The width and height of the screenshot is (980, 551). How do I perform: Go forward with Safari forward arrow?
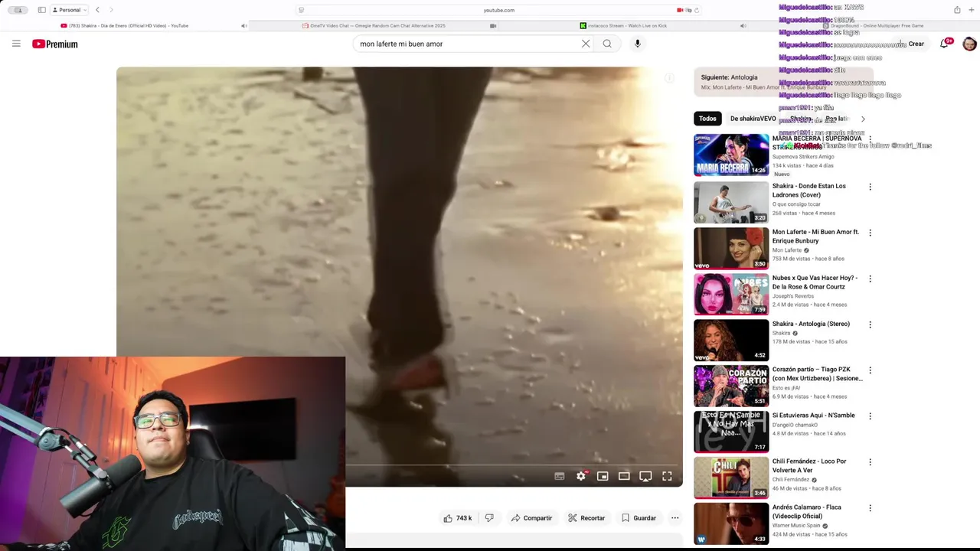pos(111,10)
